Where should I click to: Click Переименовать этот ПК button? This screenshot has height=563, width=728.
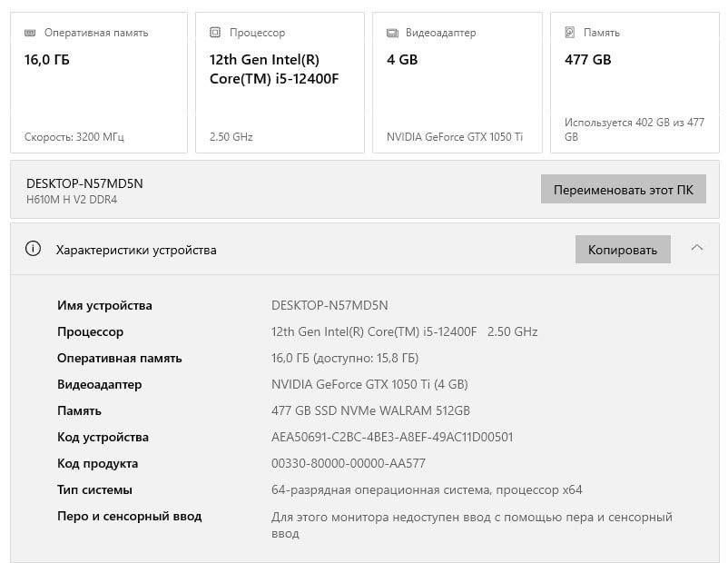click(x=623, y=190)
